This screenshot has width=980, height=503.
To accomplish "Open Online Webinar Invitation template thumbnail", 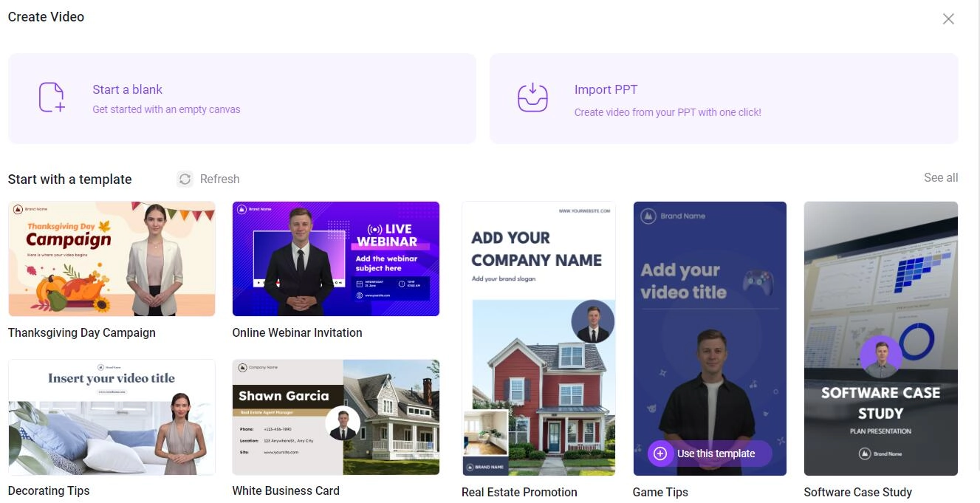I will (336, 259).
